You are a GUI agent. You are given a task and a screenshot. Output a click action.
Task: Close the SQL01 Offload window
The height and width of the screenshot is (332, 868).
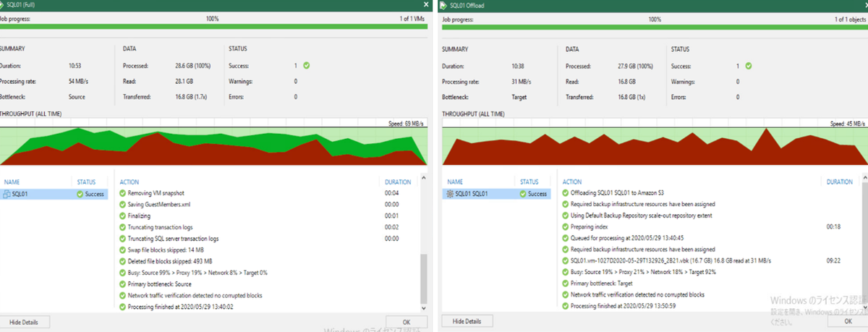pos(864,5)
